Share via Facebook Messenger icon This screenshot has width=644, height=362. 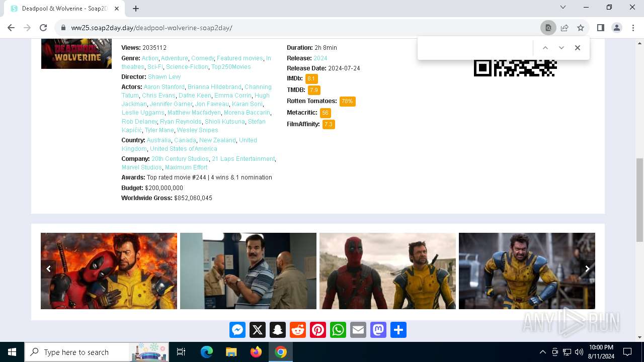point(237,330)
